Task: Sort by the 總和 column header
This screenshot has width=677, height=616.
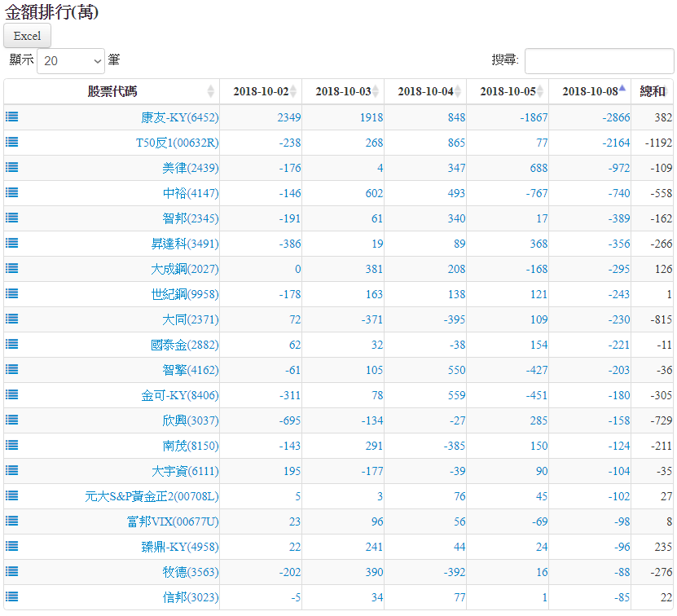Action: [653, 91]
